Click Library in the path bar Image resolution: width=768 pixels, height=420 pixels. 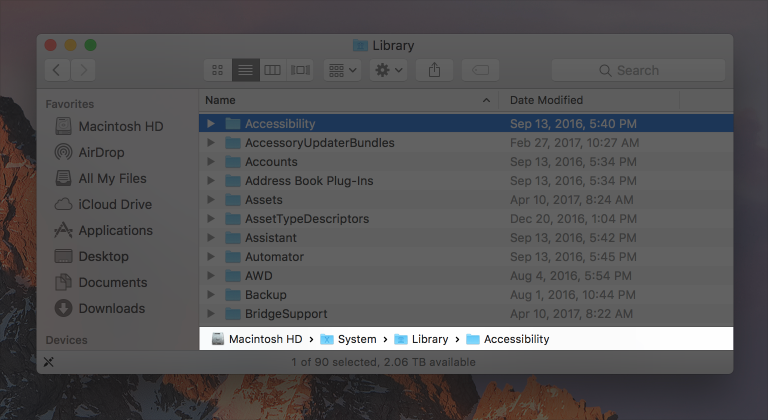[x=422, y=339]
